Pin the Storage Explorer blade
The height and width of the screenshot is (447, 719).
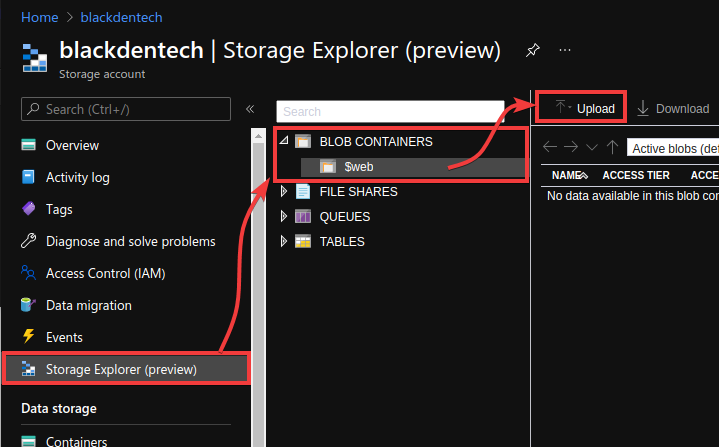coord(532,50)
